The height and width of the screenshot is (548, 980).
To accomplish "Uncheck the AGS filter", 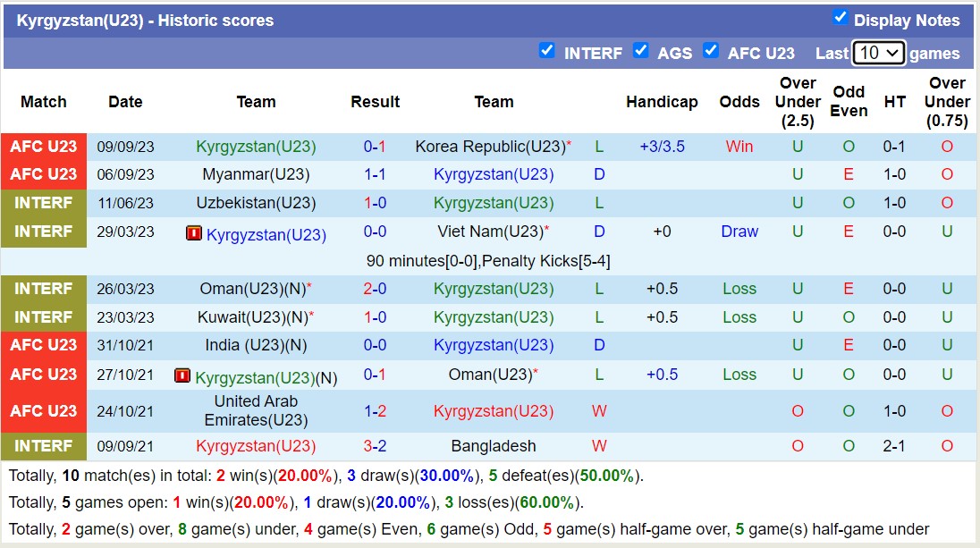I will coord(641,51).
